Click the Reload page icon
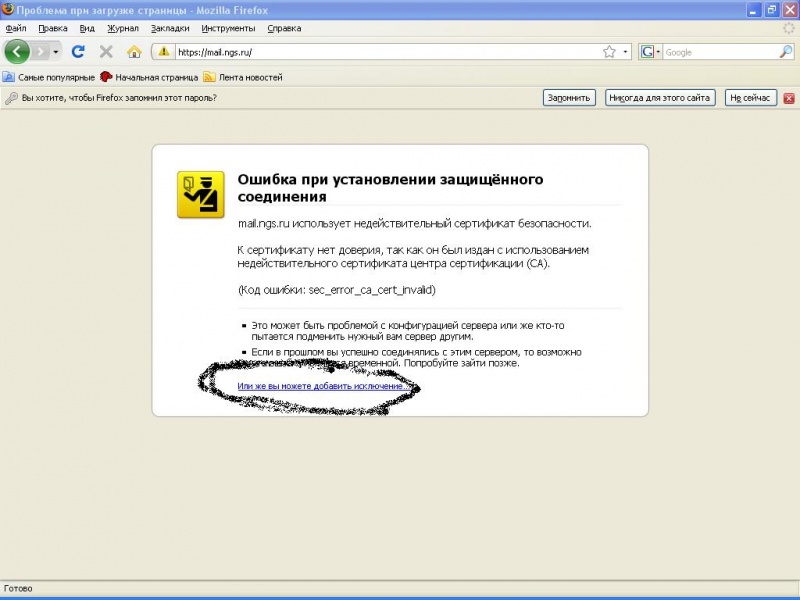The image size is (800, 600). 78,52
